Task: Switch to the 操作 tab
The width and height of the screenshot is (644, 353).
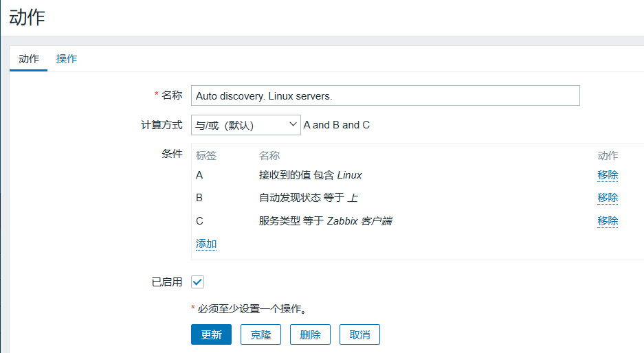Action: coord(67,59)
